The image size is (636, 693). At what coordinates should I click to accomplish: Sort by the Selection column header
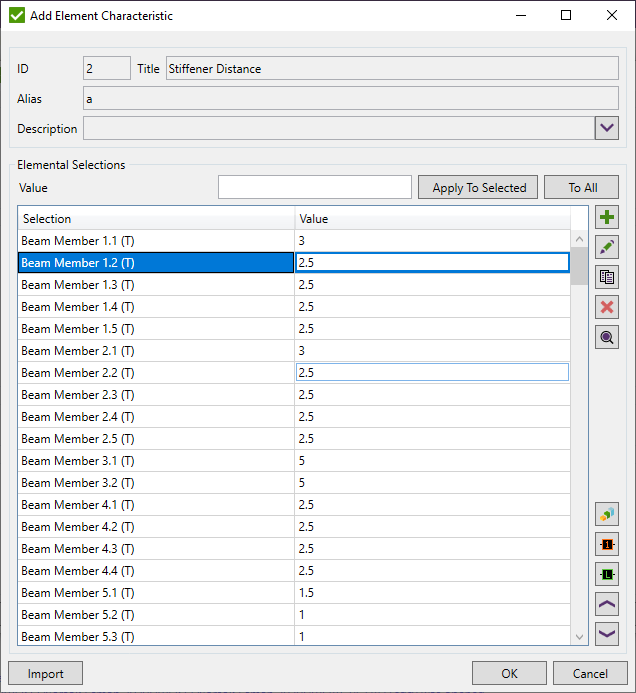point(156,219)
